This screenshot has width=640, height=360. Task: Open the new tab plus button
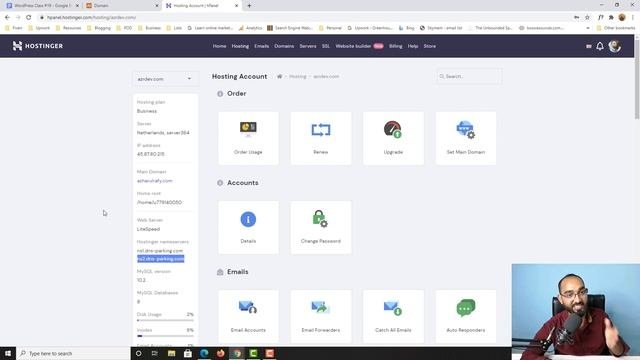coord(249,6)
